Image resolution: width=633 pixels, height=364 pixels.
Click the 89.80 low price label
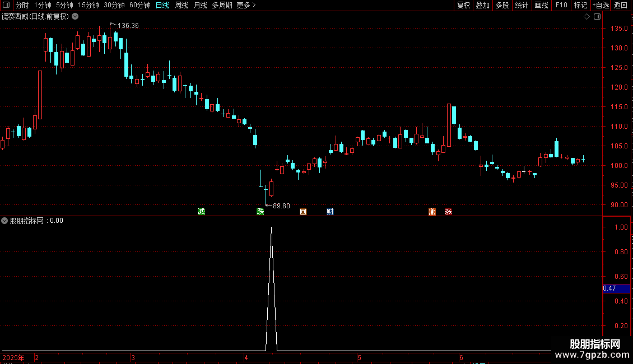pyautogui.click(x=281, y=206)
